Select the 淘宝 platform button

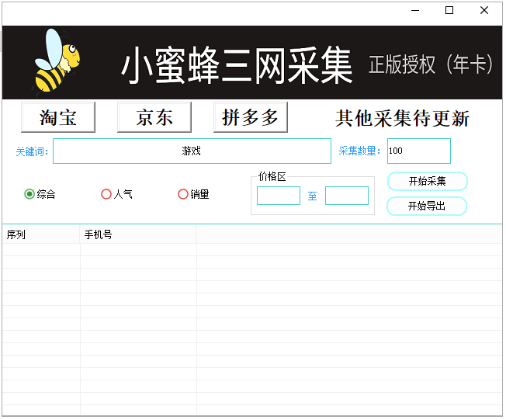pyautogui.click(x=58, y=117)
